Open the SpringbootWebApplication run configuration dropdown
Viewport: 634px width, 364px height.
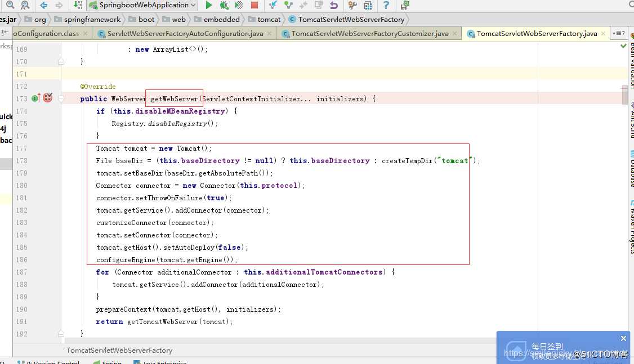pos(142,5)
